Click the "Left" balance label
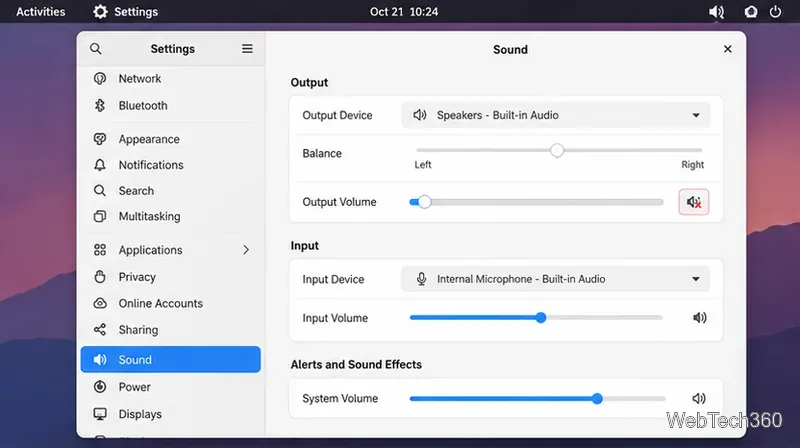Image resolution: width=800 pixels, height=448 pixels. pos(422,164)
